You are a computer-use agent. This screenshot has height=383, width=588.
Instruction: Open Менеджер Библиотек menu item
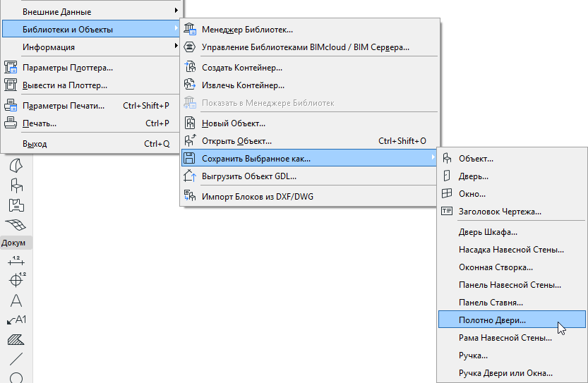pyautogui.click(x=310, y=29)
